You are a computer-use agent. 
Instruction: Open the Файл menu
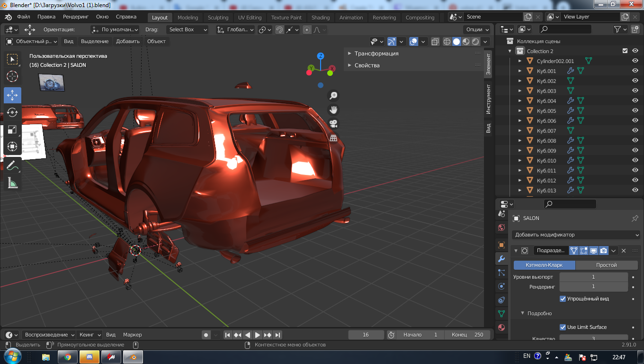[x=24, y=17]
